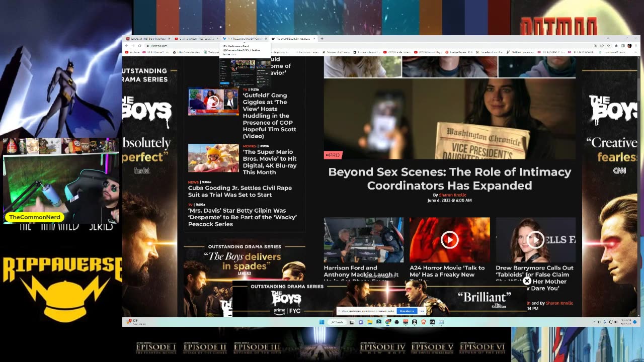Open the 'Gutfeld!' Gang Giggles article
This screenshot has height=362, width=644.
click(269, 116)
